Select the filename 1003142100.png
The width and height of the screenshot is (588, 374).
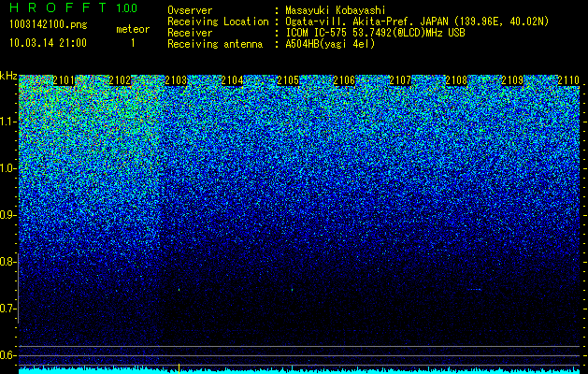(48, 25)
